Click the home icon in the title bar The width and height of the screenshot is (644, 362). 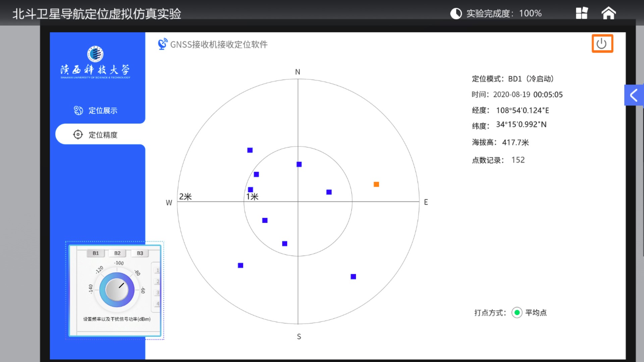608,13
